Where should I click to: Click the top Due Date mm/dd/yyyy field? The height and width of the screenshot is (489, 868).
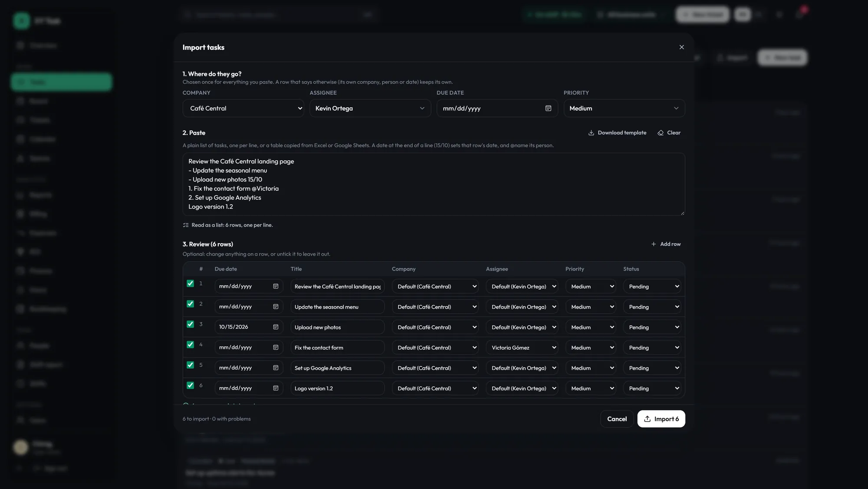[x=497, y=108]
